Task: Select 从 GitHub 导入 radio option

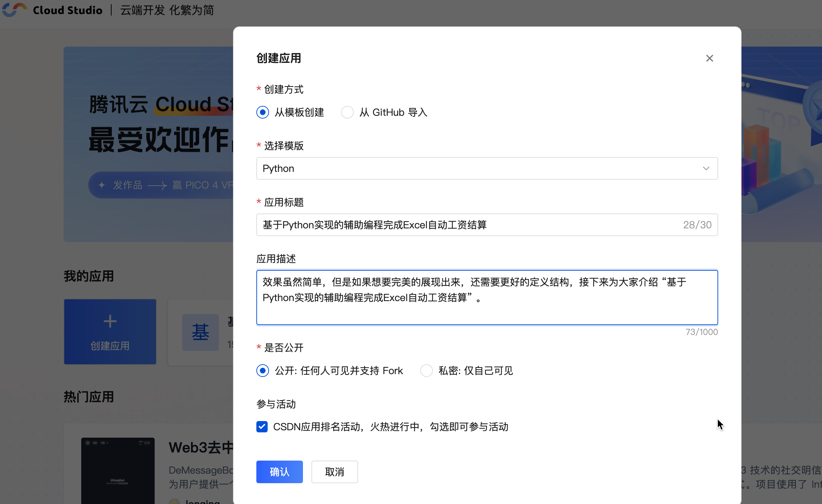Action: [347, 113]
